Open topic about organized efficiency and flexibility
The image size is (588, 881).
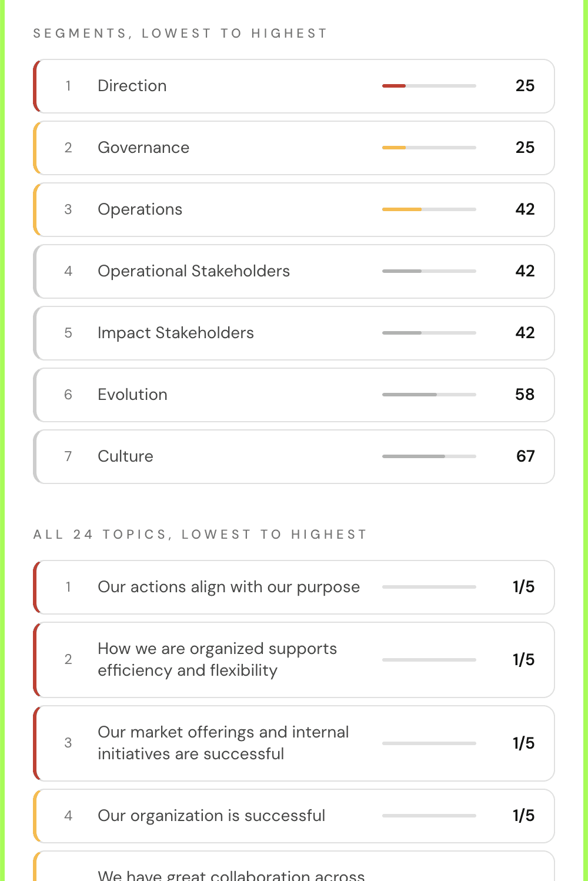tap(294, 660)
